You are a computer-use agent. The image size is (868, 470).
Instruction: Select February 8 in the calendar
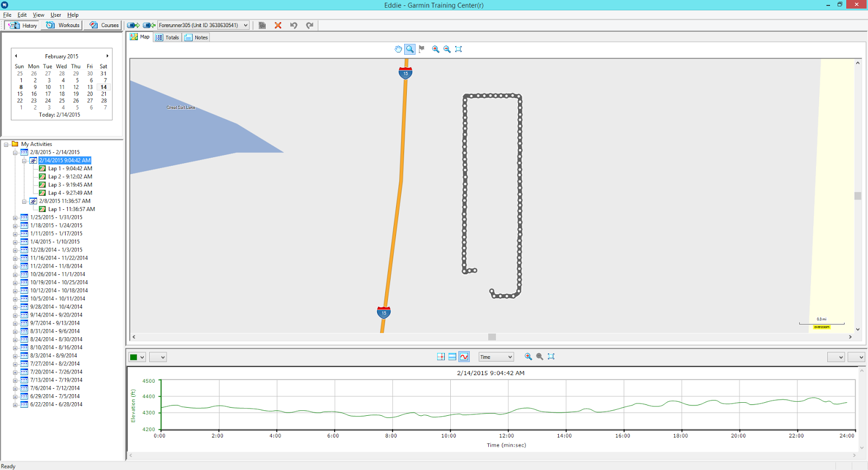[21, 87]
